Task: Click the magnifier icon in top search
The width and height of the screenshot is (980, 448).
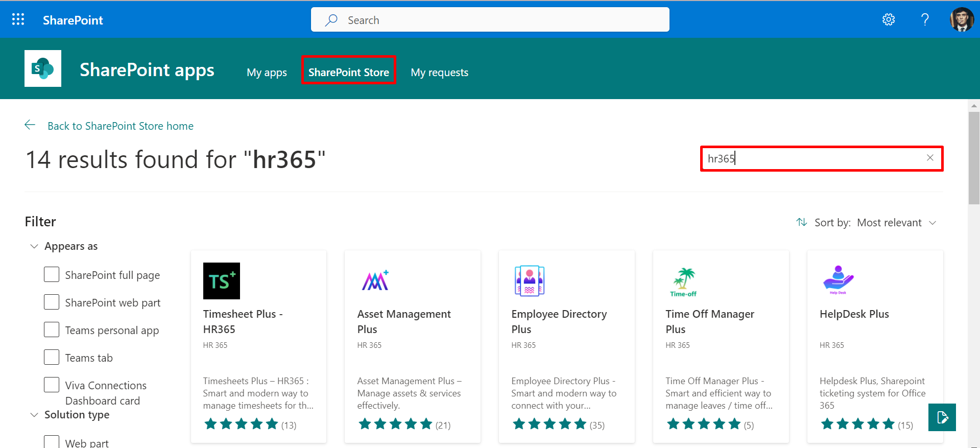Action: pos(331,20)
